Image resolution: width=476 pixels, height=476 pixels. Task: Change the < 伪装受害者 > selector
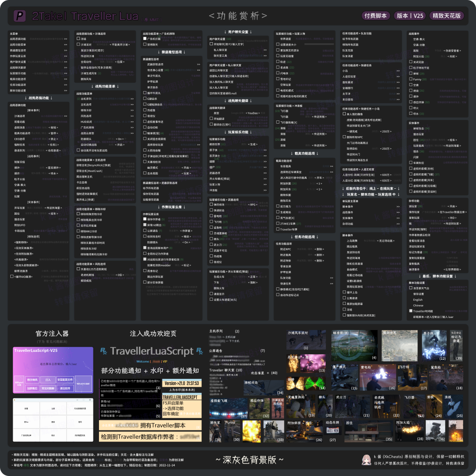click(452, 51)
